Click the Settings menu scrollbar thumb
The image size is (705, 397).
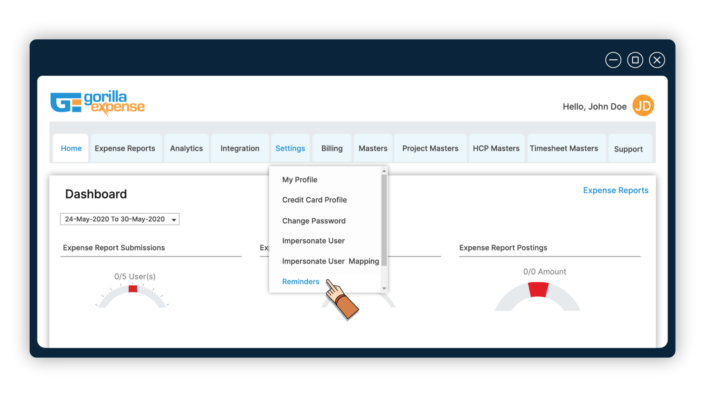tap(384, 220)
